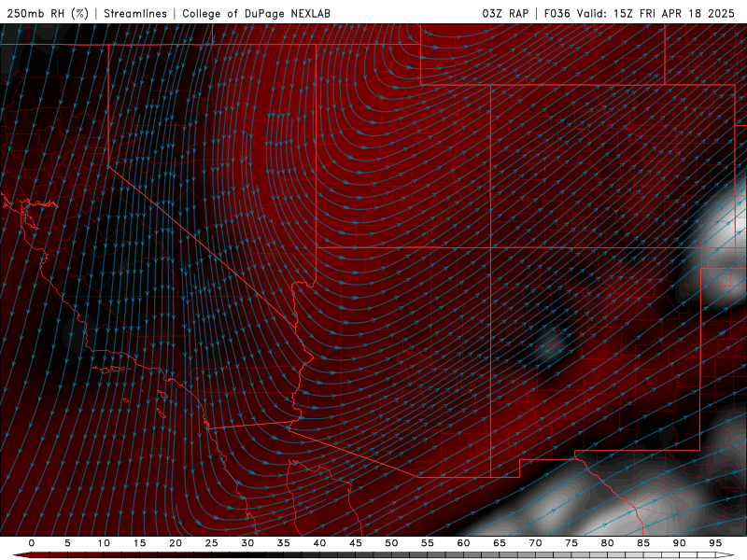Click the "250mb RH (%)" title text

click(x=48, y=13)
